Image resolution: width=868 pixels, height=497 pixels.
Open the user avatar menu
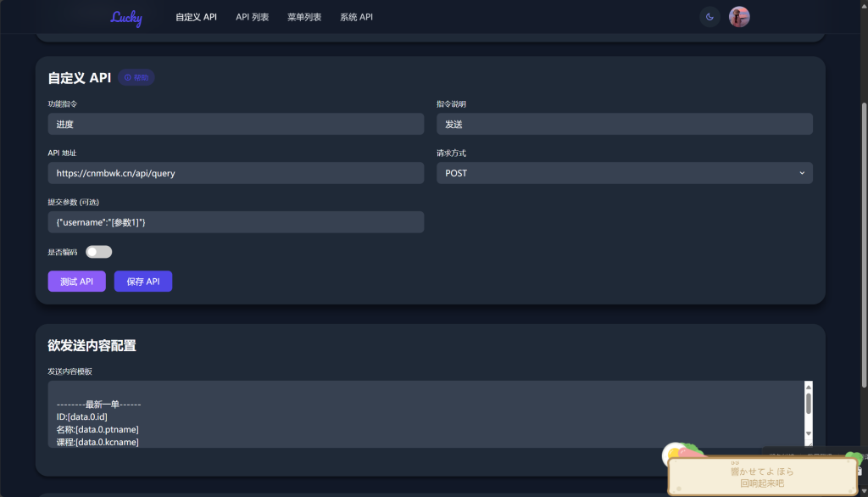(x=739, y=17)
